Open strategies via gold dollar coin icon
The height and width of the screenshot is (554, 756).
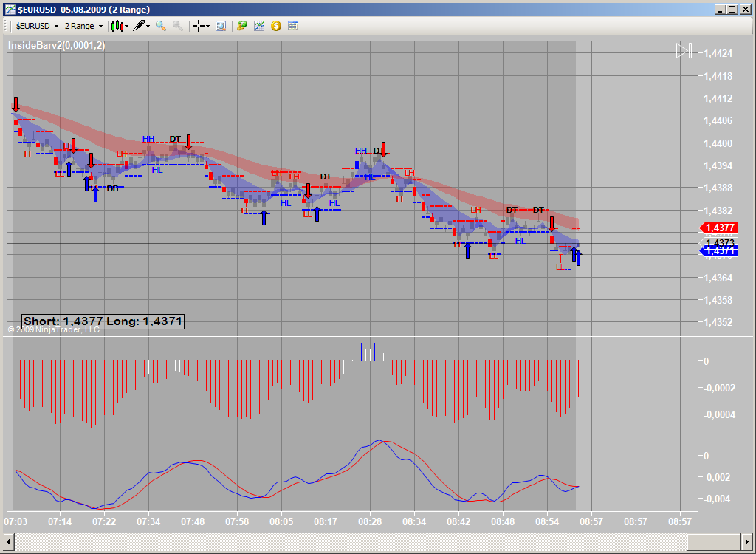pyautogui.click(x=276, y=26)
